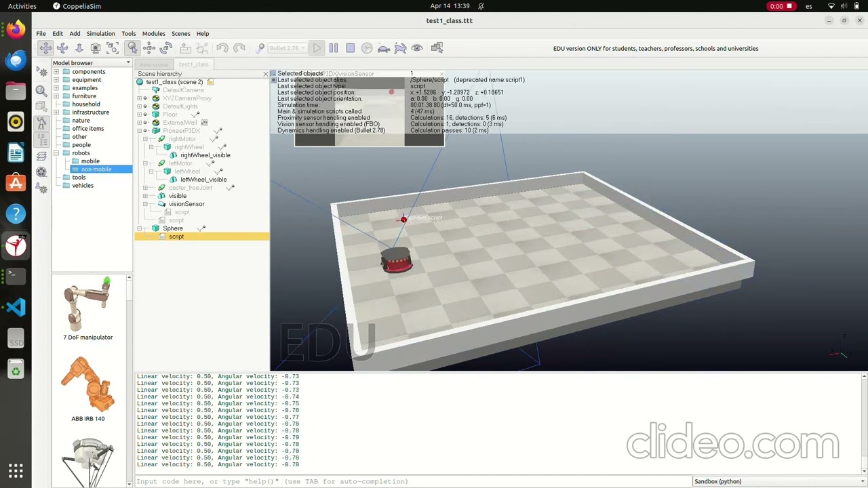This screenshot has height=488, width=868.
Task: Open the Activities overview
Action: coord(22,6)
